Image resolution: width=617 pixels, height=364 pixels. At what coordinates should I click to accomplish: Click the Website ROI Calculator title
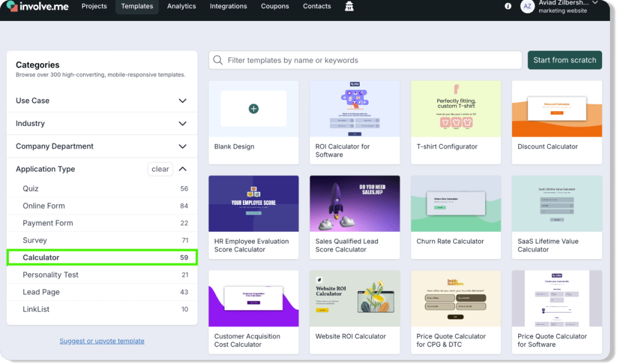coord(350,336)
